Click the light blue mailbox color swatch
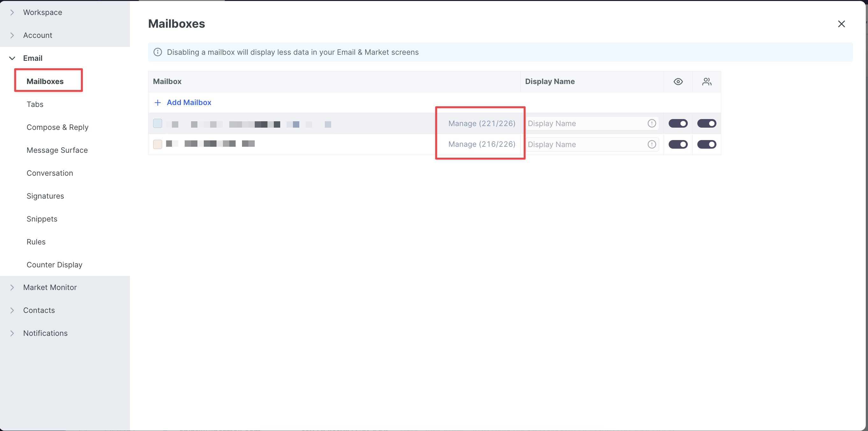The width and height of the screenshot is (868, 431). (x=157, y=123)
